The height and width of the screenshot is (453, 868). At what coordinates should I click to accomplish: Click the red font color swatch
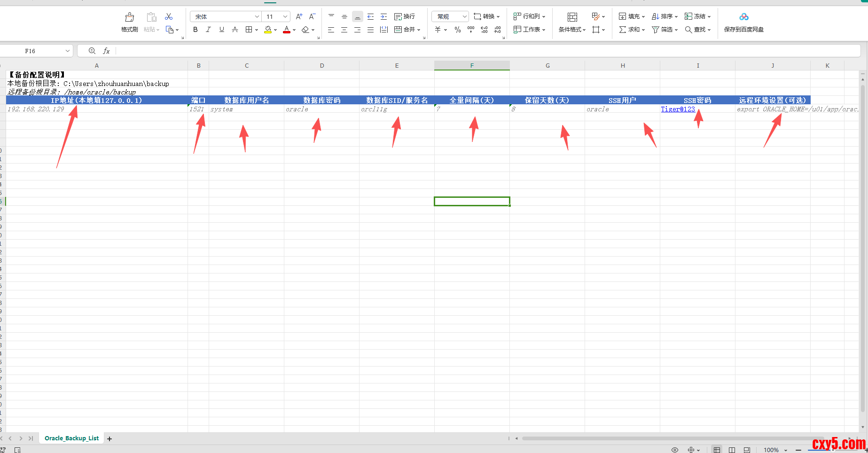[287, 30]
